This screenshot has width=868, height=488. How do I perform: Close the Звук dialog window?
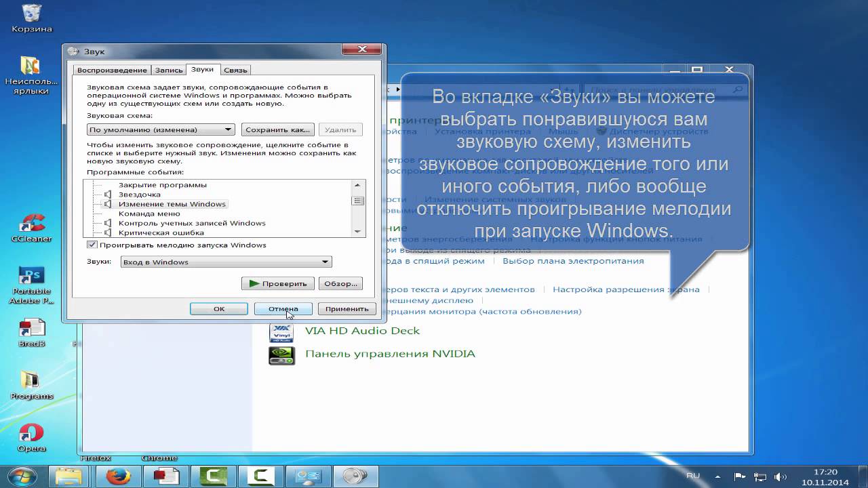coord(362,49)
